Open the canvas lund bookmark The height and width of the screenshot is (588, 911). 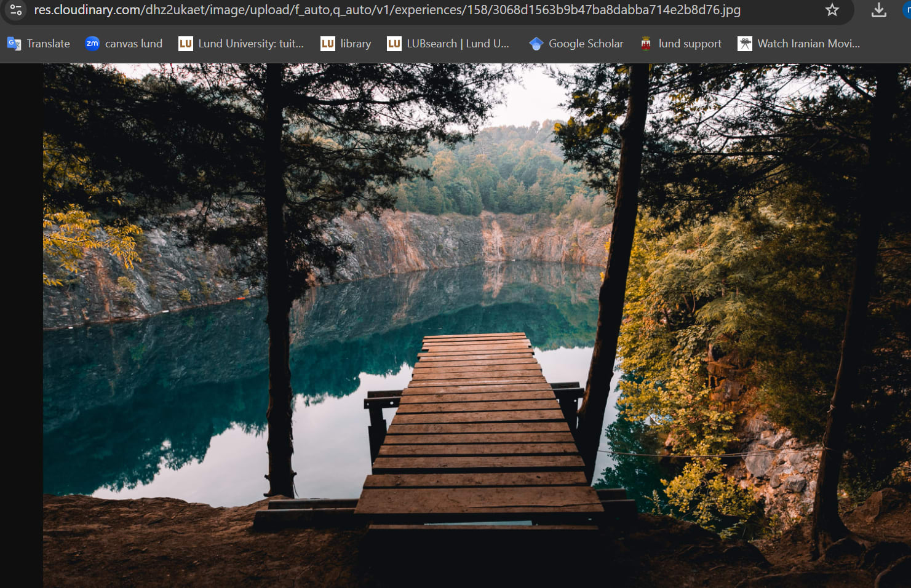(124, 44)
